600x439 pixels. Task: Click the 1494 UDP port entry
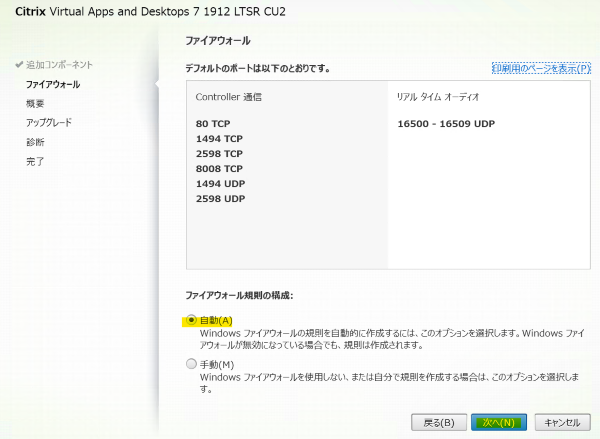pos(220,183)
